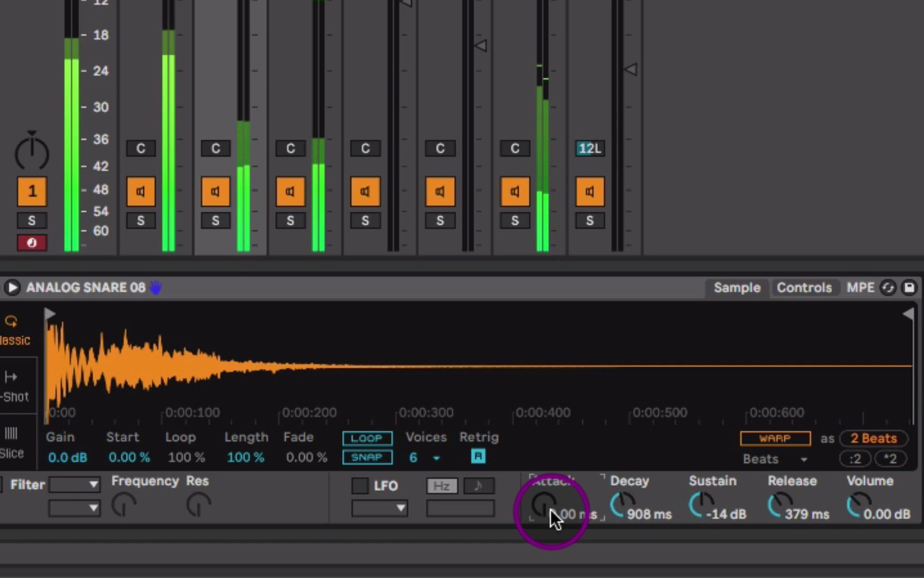Click the Decay envelope knob
This screenshot has height=578, width=924.
click(x=622, y=505)
